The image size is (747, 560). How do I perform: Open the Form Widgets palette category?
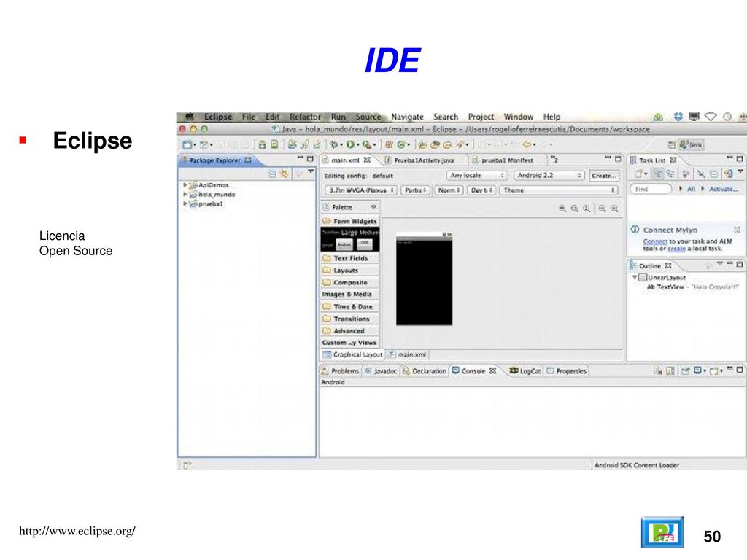[350, 222]
